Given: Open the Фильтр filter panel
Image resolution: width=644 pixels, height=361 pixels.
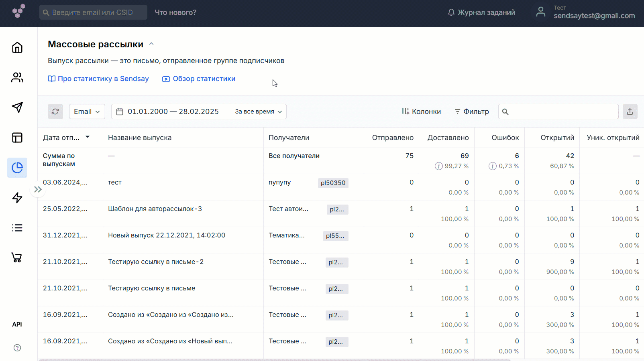Looking at the screenshot, I should pyautogui.click(x=472, y=112).
